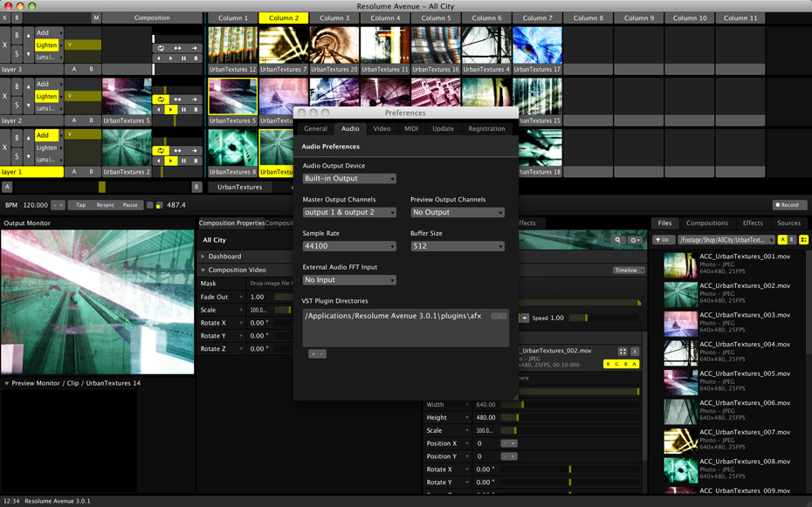Click the loop transport icon for layer 3
812x507 pixels.
coord(161,48)
